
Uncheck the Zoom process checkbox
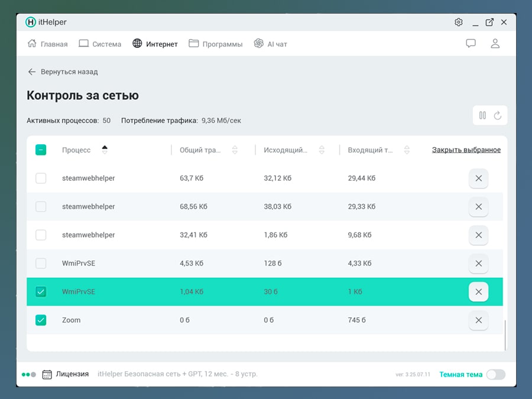click(41, 320)
